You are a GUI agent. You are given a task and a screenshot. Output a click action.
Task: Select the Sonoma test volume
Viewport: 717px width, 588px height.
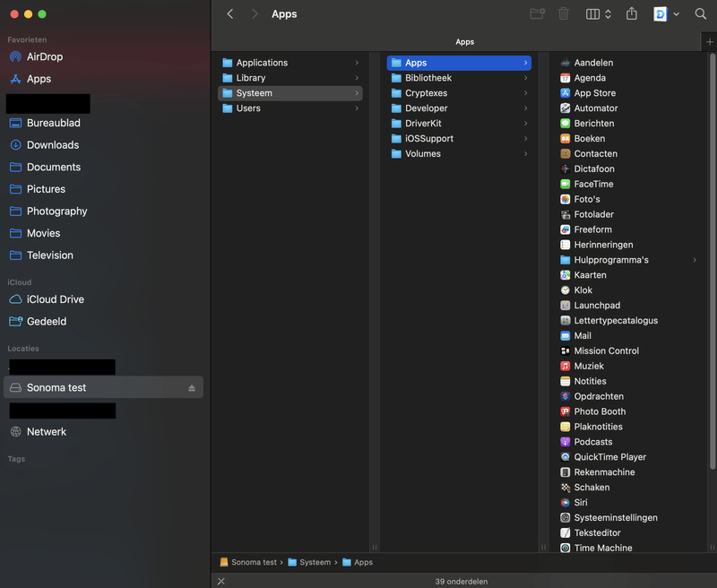[103, 388]
